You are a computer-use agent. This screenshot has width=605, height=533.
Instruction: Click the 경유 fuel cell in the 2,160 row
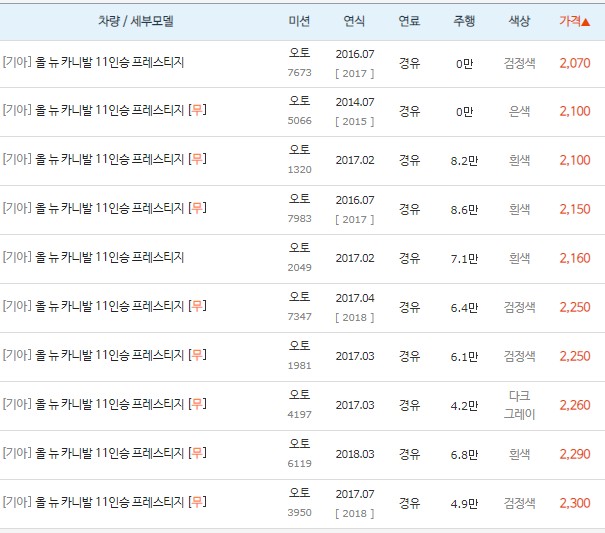[409, 258]
